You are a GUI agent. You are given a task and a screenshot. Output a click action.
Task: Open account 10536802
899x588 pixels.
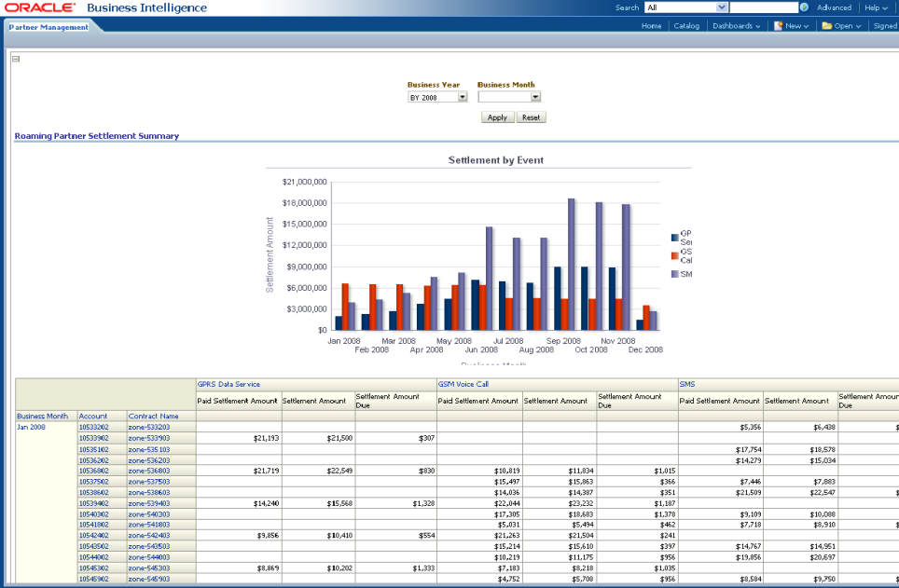(x=93, y=471)
